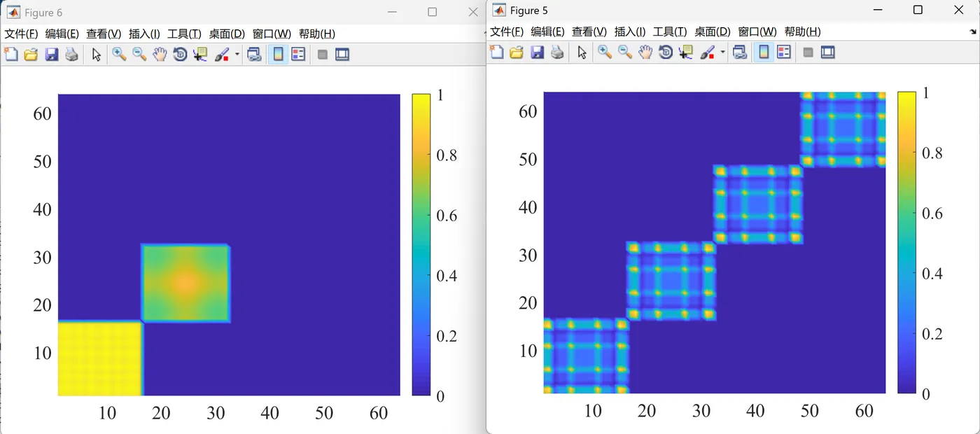Click New Figure icon in Figure 6 toolbar
Screen dimensions: 980x434
point(10,55)
